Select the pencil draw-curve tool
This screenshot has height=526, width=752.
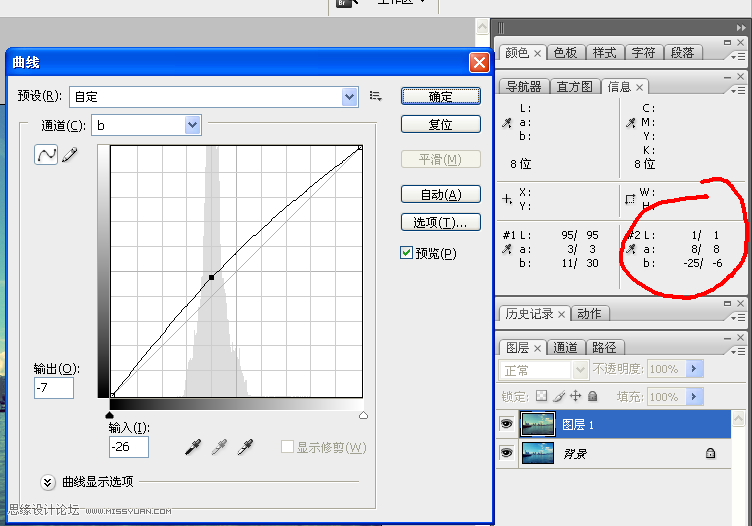70,154
